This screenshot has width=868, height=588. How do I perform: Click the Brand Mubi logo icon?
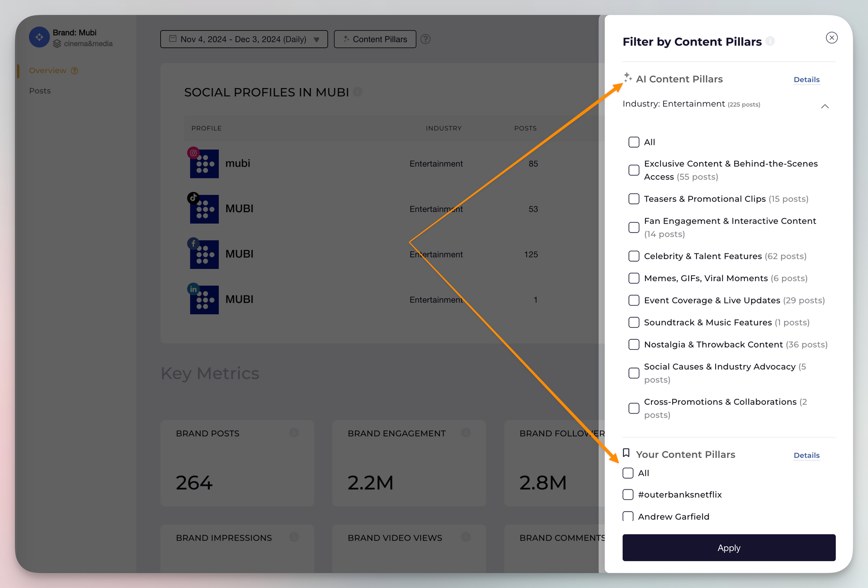tap(39, 37)
